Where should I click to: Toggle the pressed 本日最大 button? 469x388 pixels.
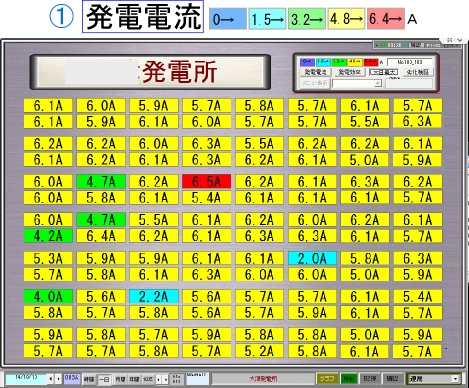point(384,72)
